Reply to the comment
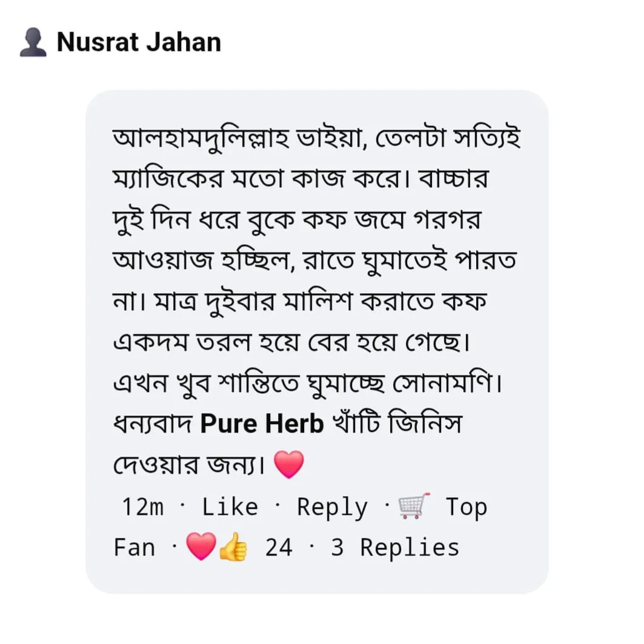Screen dimensions: 644x644 pyautogui.click(x=332, y=508)
